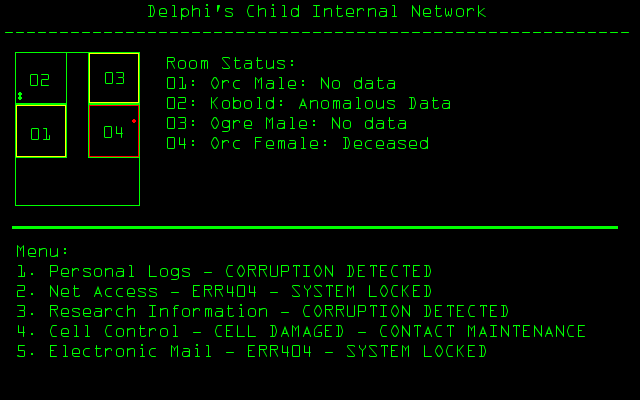The image size is (640, 400).
Task: Select room 01 on the map
Action: 40,132
